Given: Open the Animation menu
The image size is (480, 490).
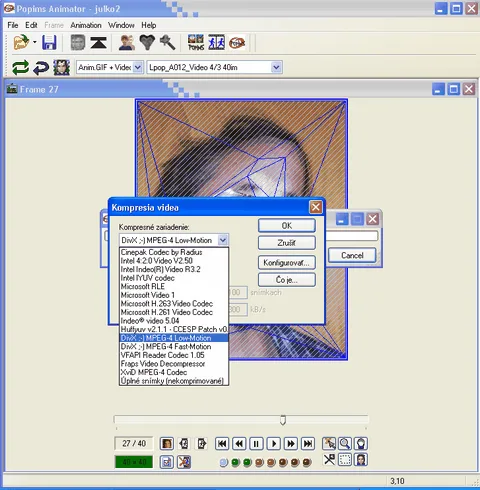Looking at the screenshot, I should click(86, 25).
